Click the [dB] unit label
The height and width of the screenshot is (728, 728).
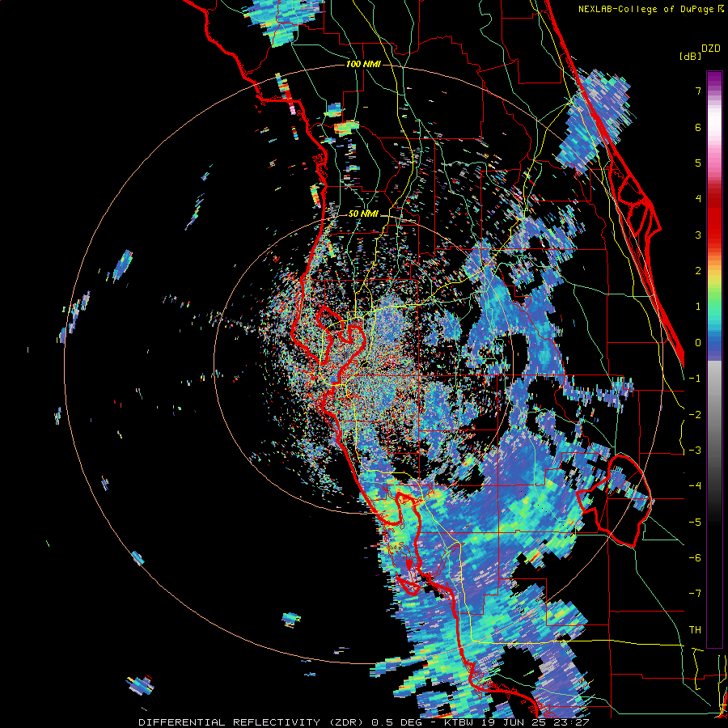(691, 56)
